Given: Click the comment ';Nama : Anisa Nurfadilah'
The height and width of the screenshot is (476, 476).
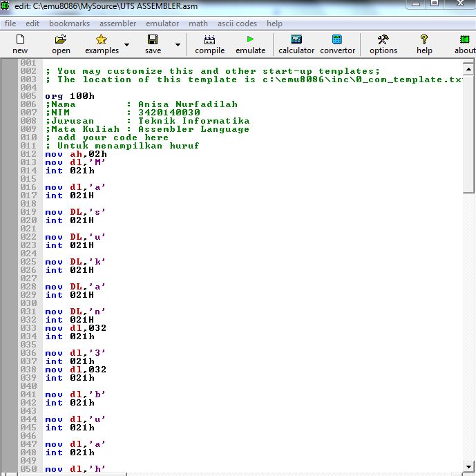Looking at the screenshot, I should [141, 104].
